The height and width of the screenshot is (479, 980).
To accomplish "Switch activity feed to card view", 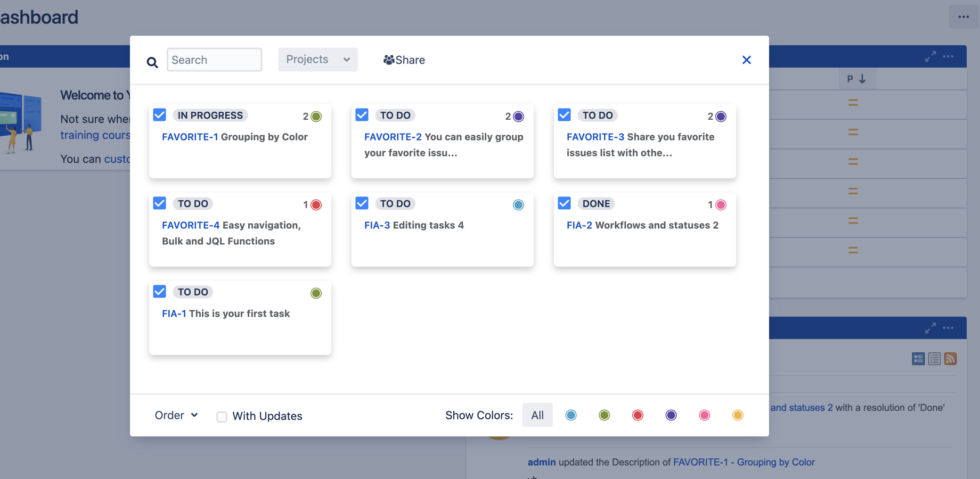I will [918, 359].
